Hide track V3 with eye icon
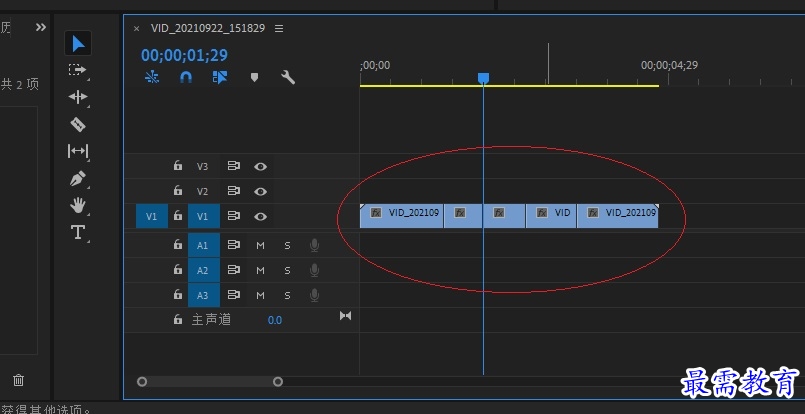The height and width of the screenshot is (414, 805). (x=260, y=166)
